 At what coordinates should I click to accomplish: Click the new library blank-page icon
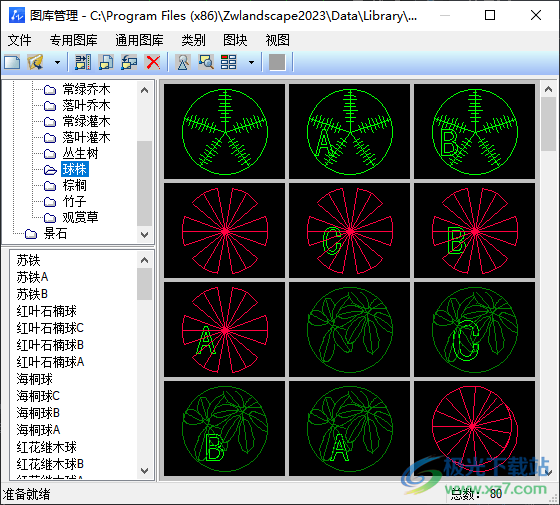click(12, 62)
